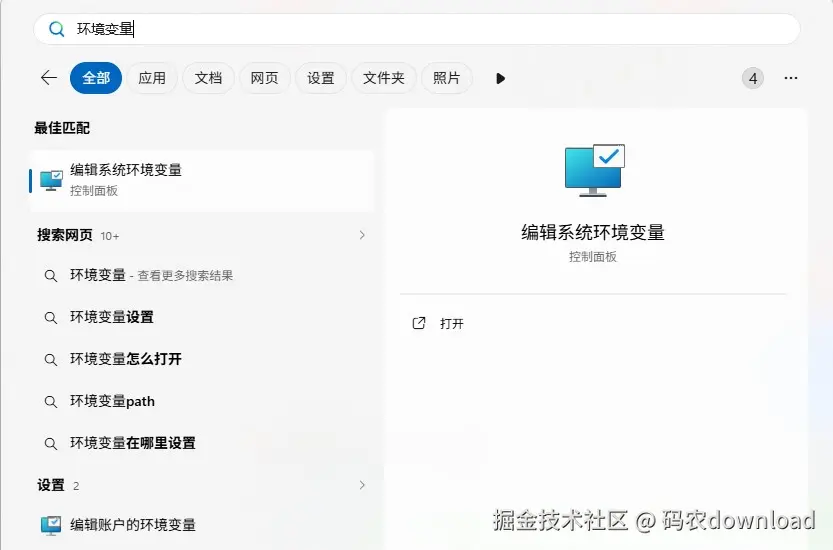
Task: Click search icon beside 环境变量在哪里设置
Action: click(x=50, y=444)
